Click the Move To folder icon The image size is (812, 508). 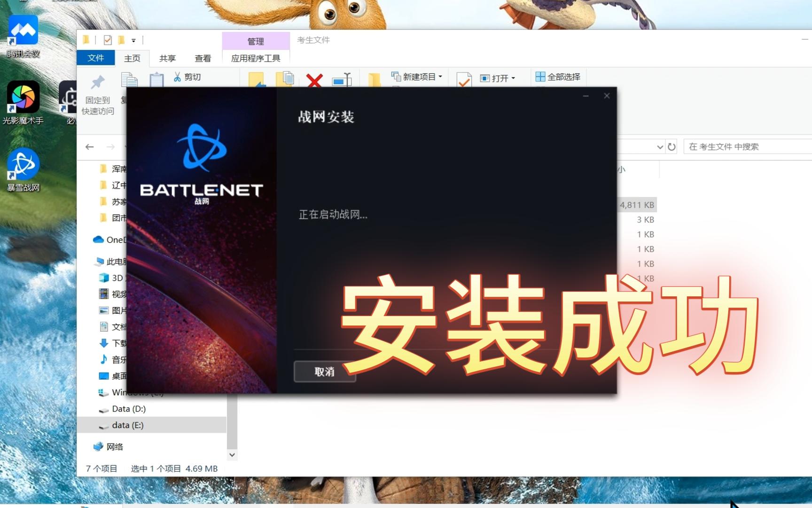(257, 80)
